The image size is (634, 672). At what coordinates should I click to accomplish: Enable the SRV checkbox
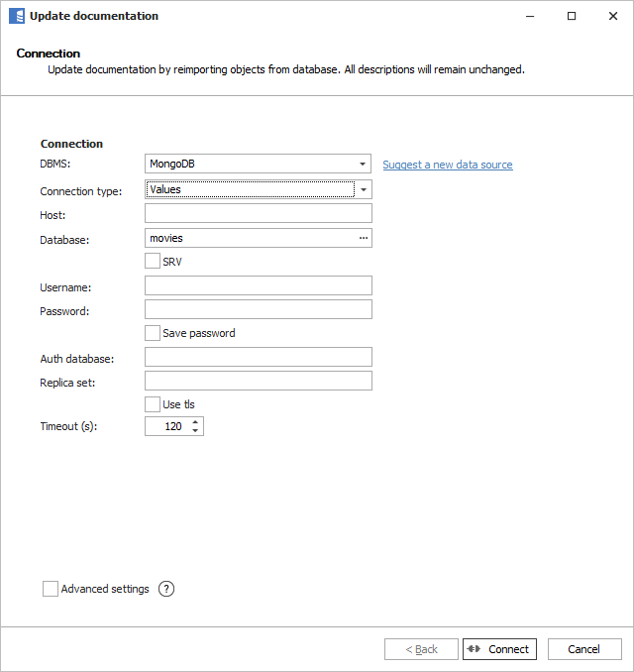tap(153, 262)
